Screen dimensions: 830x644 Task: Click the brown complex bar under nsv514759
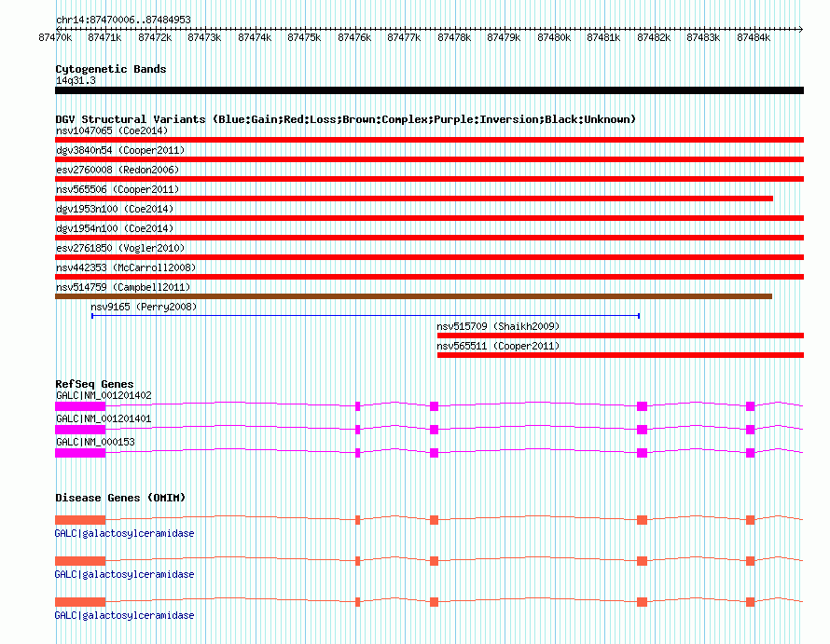[x=413, y=296]
